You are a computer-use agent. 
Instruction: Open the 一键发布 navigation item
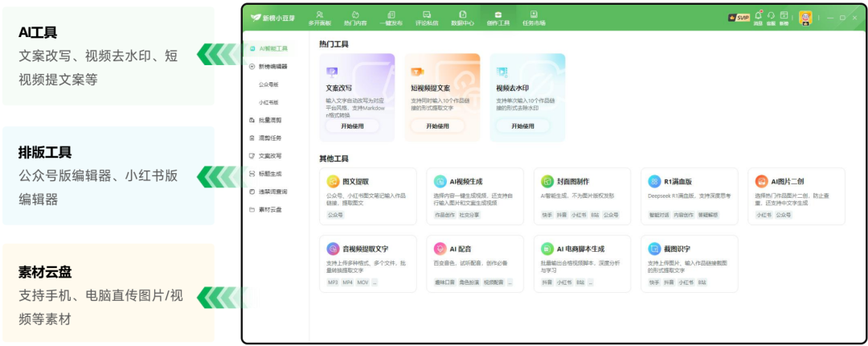391,19
